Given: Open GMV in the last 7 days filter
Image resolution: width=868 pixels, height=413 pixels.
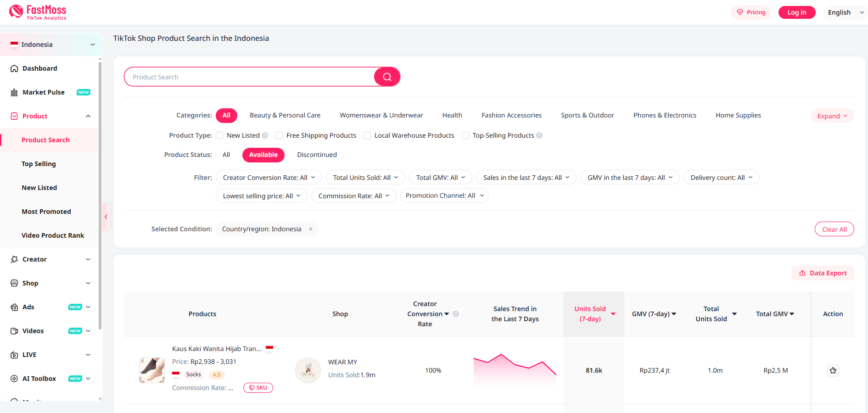Looking at the screenshot, I should point(630,178).
